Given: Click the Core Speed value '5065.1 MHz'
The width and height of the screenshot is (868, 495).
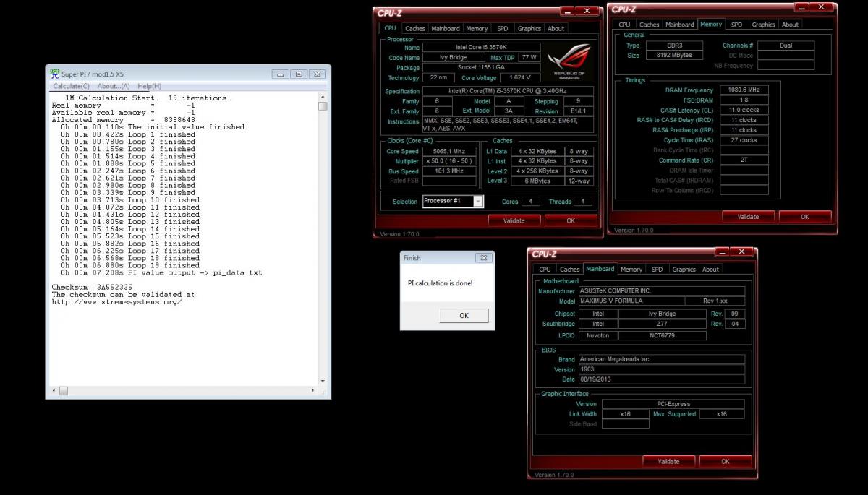Looking at the screenshot, I should coord(449,152).
